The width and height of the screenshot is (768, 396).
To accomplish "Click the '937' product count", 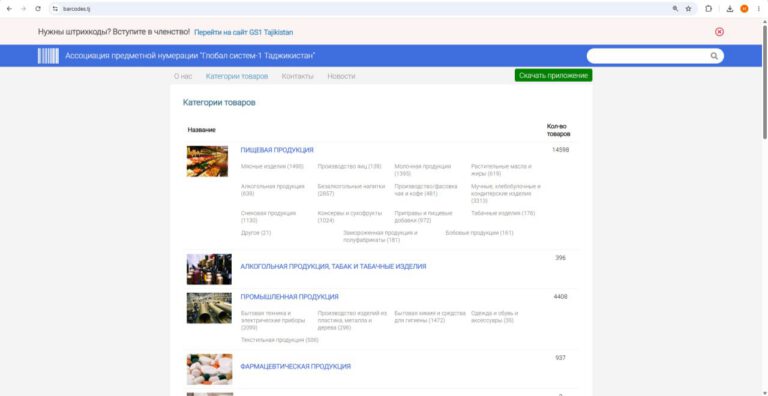I will (x=560, y=358).
